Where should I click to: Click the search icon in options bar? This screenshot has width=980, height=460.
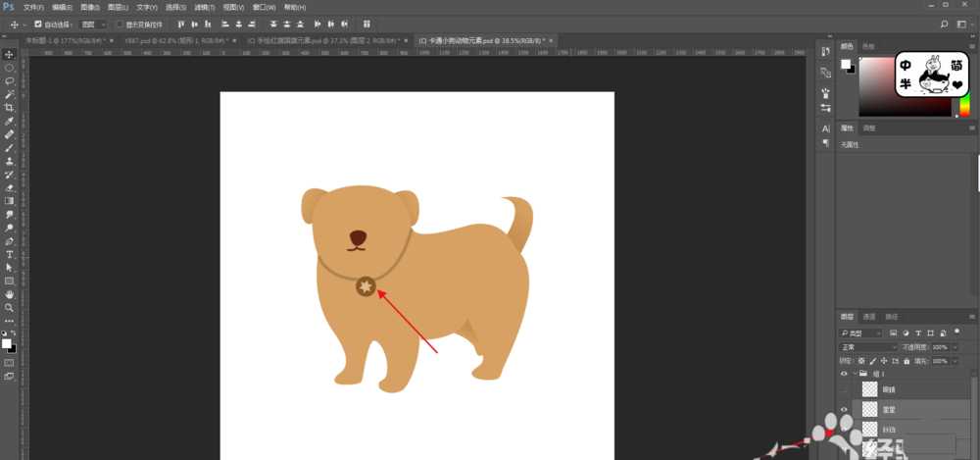[x=945, y=24]
